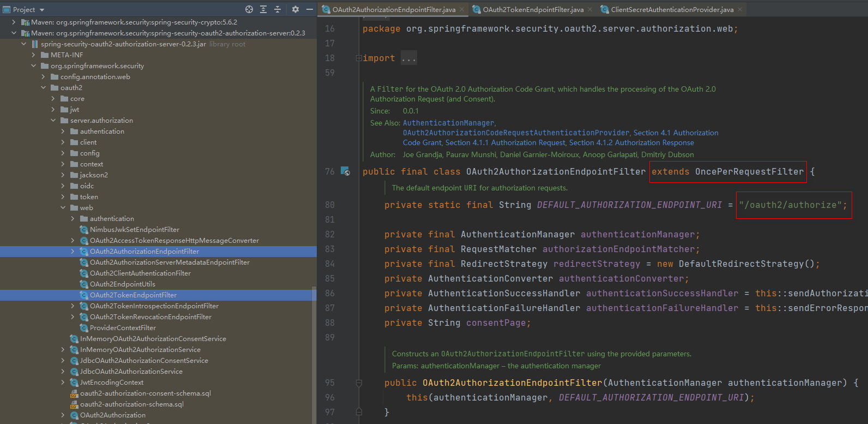Viewport: 868px width, 424px height.
Task: Select the OAuth2AuthorizationEndpointFilter.java tab
Action: (x=394, y=9)
